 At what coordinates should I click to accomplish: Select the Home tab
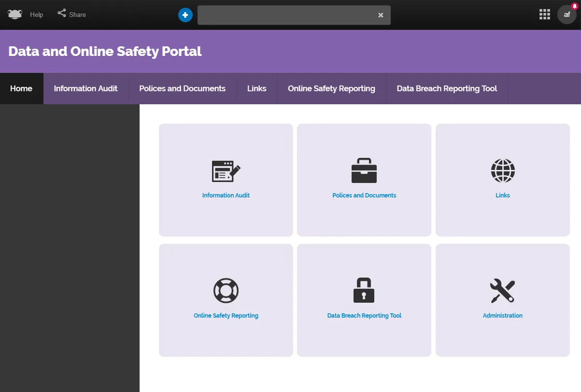(21, 88)
